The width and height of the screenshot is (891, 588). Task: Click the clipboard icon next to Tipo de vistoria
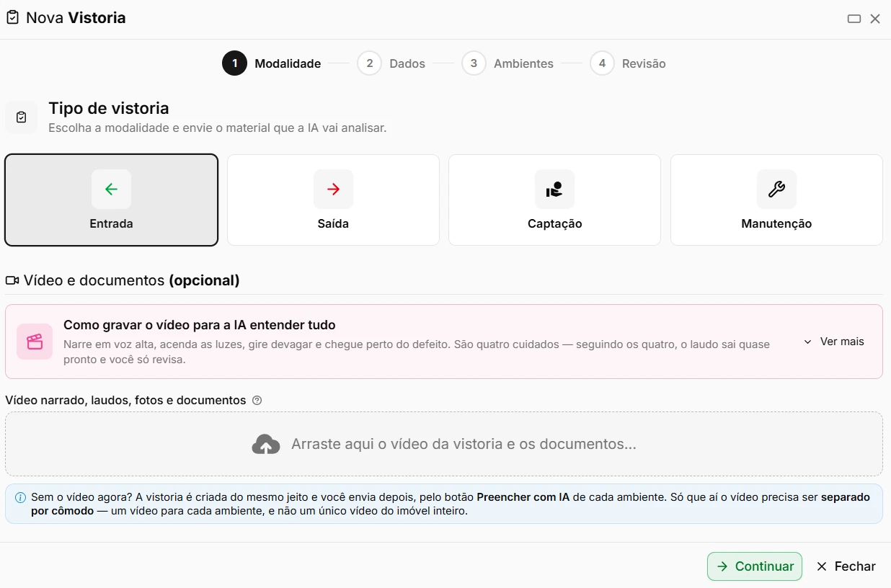[22, 117]
